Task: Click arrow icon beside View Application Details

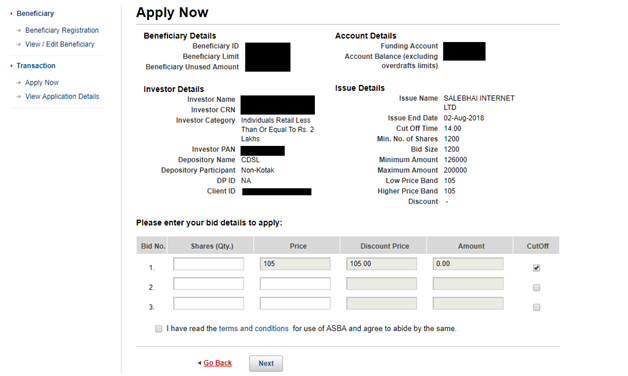Action: pos(18,97)
